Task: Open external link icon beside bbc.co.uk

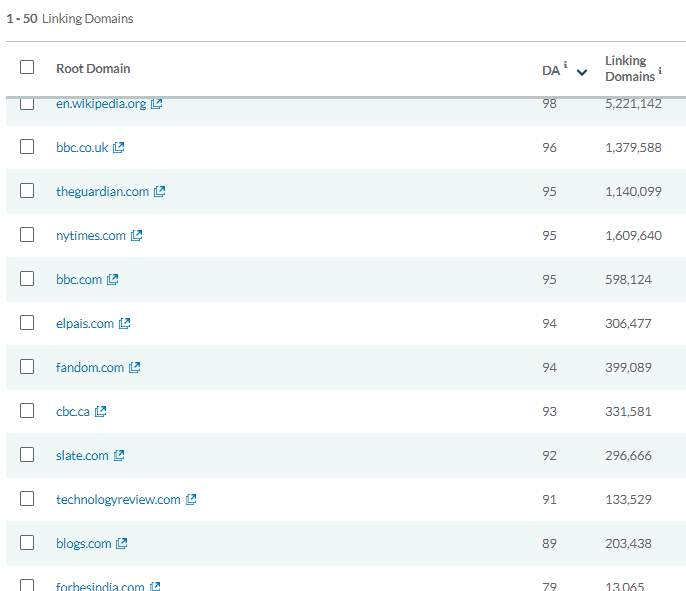Action: [118, 147]
